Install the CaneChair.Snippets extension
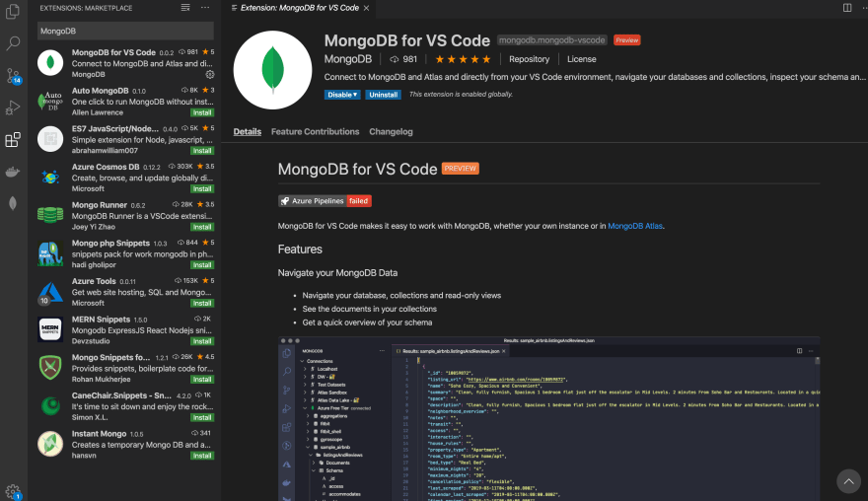Image resolution: width=868 pixels, height=501 pixels. [202, 417]
